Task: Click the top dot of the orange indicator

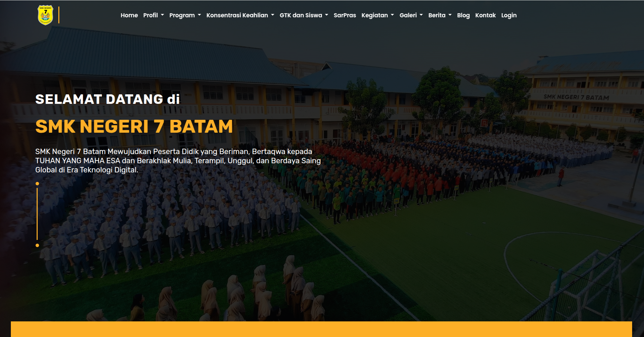Action: pyautogui.click(x=37, y=184)
